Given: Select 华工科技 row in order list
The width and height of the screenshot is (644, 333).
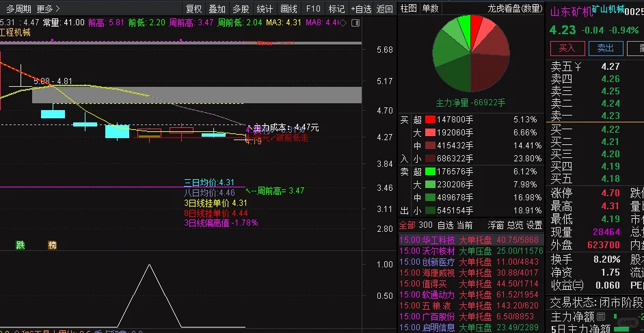Looking at the screenshot, I should (x=471, y=240).
